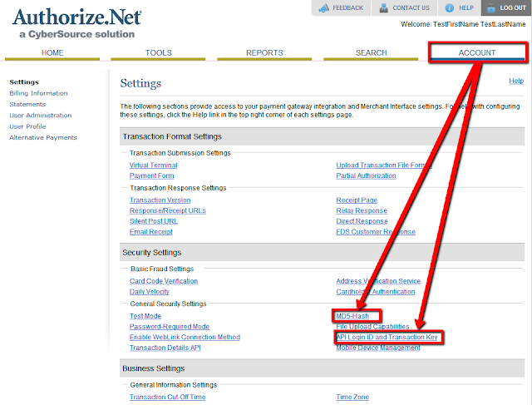This screenshot has width=532, height=405.
Task: Open Response/Receipt URLs link
Action: click(168, 210)
